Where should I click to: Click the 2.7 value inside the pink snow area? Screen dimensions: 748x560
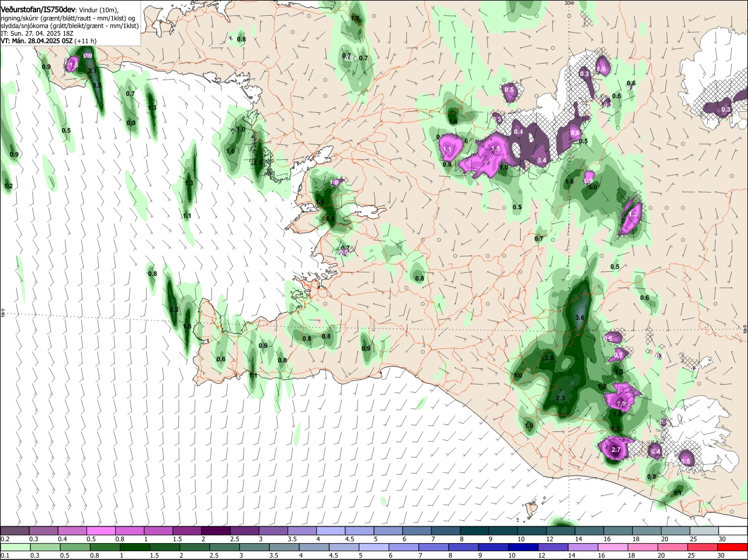click(615, 450)
